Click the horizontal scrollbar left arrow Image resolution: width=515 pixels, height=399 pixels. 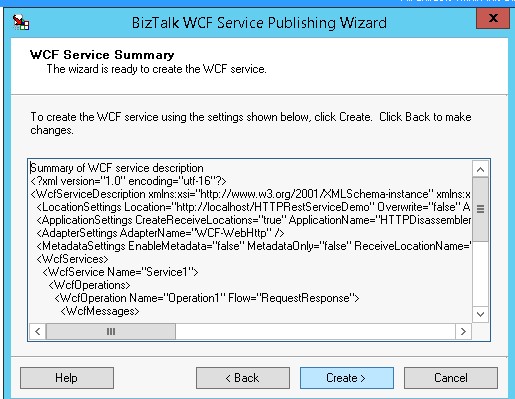click(38, 332)
